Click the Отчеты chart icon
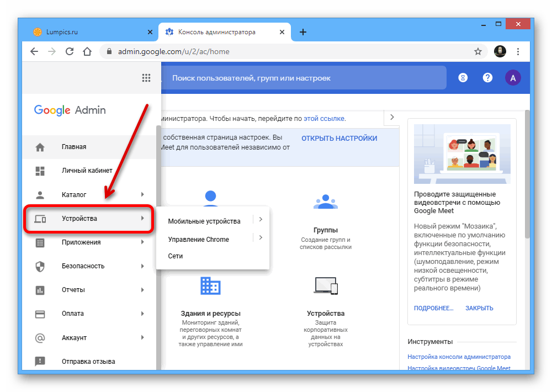This screenshot has height=392, width=552. (40, 290)
